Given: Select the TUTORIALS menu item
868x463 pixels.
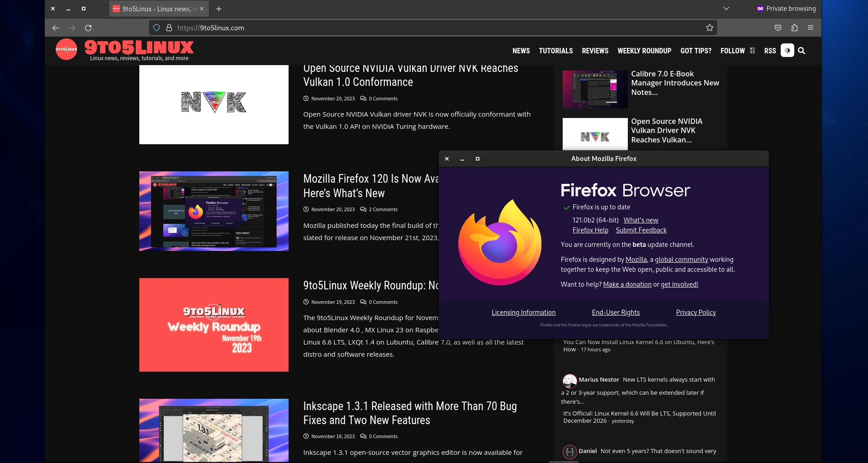Looking at the screenshot, I should coord(555,51).
